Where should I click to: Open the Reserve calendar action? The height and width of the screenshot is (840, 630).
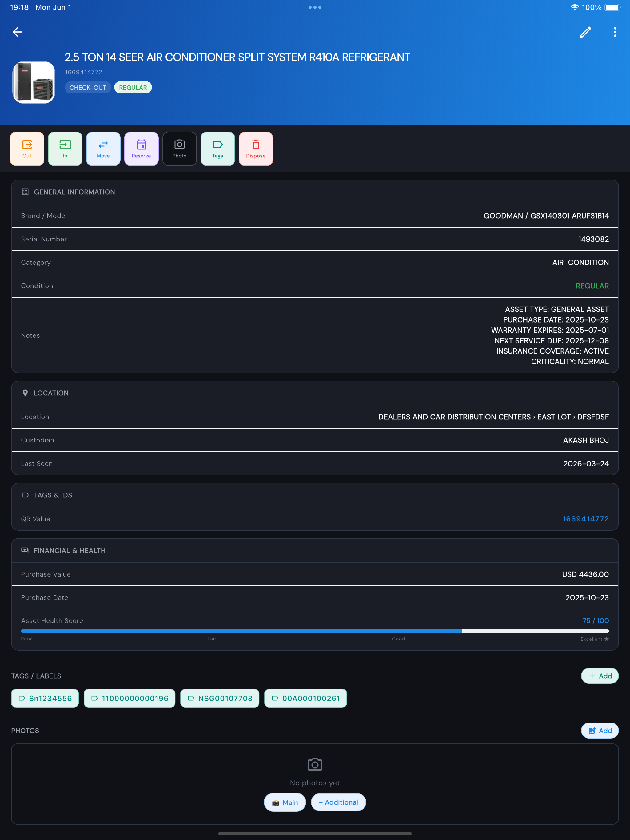pos(142,149)
